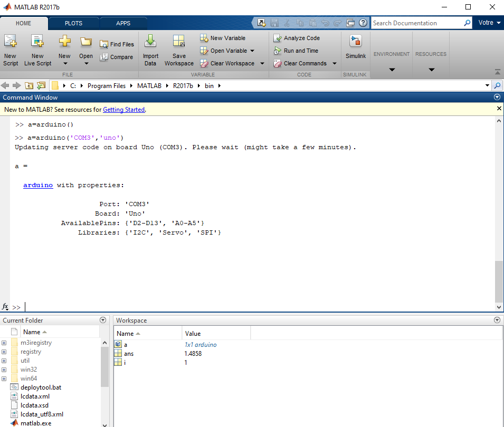Screen dimensions: 504x427
Task: Open the Votre account dropdown
Action: pyautogui.click(x=489, y=23)
